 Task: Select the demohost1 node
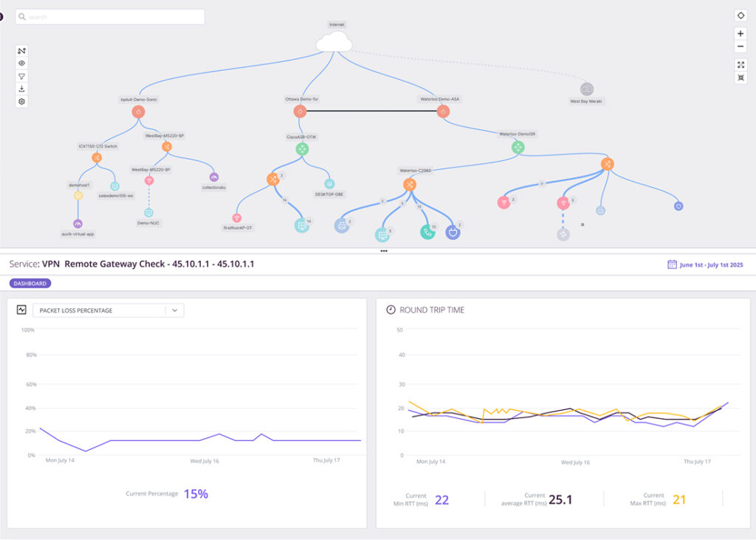coord(78,196)
